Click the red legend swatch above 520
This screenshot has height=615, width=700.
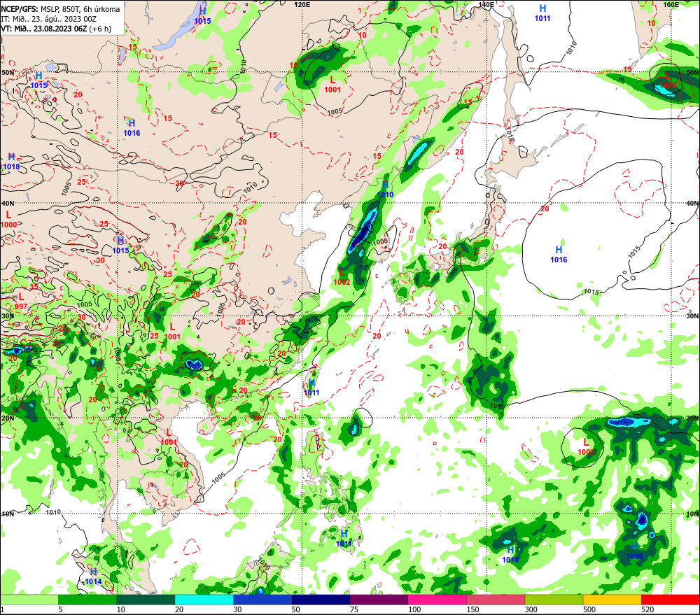pyautogui.click(x=670, y=600)
